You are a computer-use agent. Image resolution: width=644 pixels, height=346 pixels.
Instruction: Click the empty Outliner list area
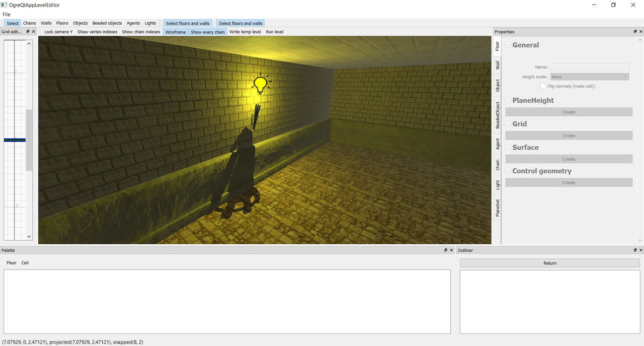pos(550,301)
